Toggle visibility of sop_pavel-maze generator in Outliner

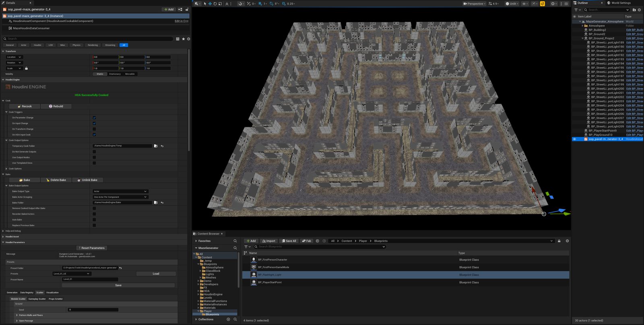point(574,139)
